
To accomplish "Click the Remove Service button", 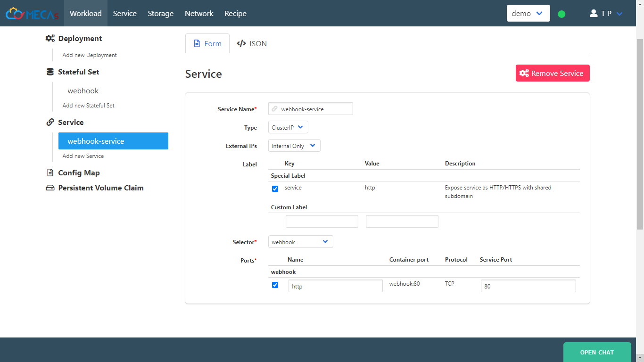I will [553, 73].
